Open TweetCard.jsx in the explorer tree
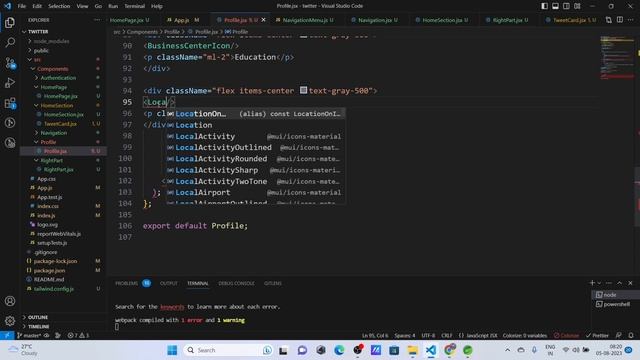This screenshot has height=360, width=640. (x=60, y=124)
